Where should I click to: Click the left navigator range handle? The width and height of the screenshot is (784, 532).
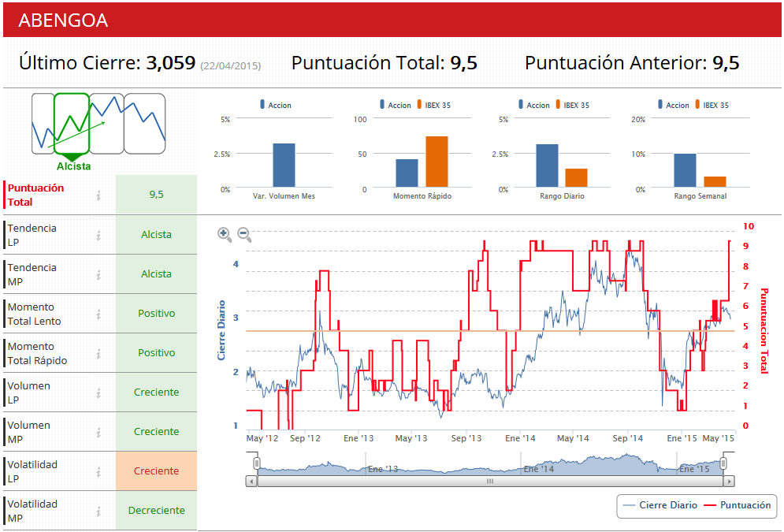[257, 463]
